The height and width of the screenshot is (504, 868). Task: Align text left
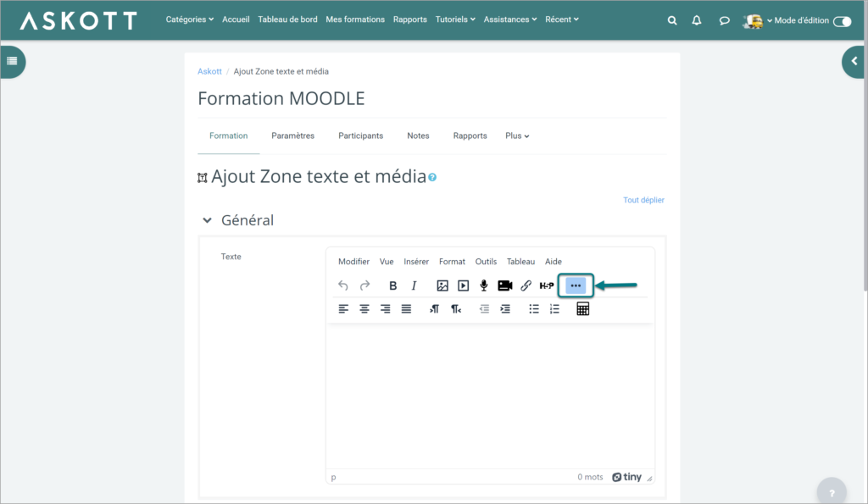(343, 308)
